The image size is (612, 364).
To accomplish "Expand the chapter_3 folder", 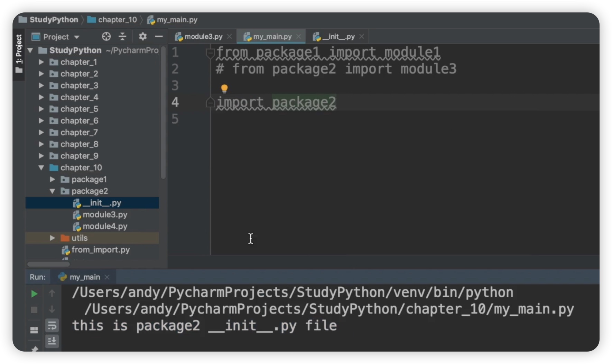I will point(41,86).
